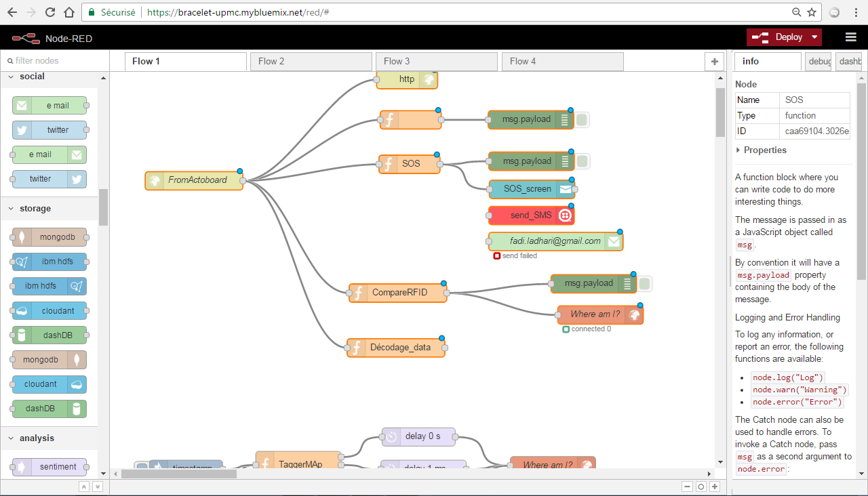The height and width of the screenshot is (496, 868).
Task: Bookmark page with the star icon
Action: 812,12
